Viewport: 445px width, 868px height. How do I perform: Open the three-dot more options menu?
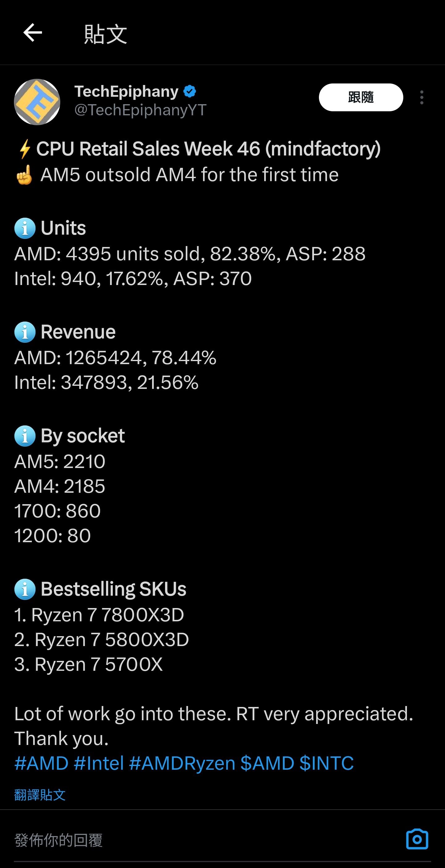coord(422,97)
